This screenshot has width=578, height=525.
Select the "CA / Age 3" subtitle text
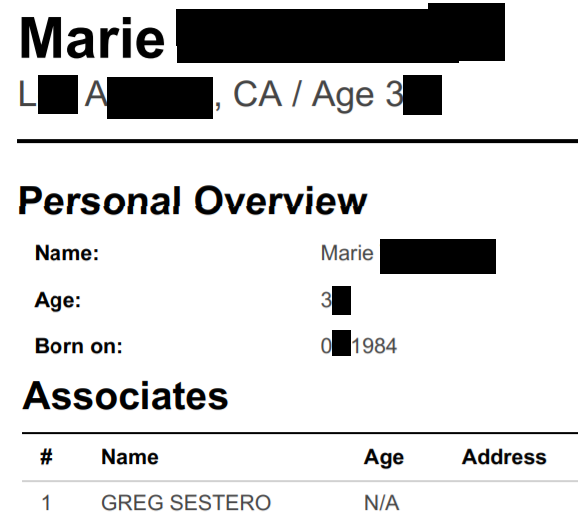318,95
